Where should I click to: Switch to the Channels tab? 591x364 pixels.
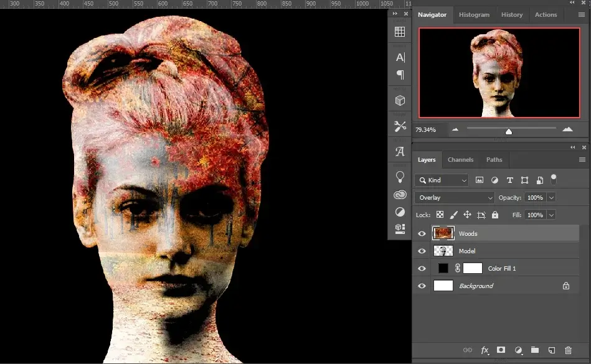point(460,159)
